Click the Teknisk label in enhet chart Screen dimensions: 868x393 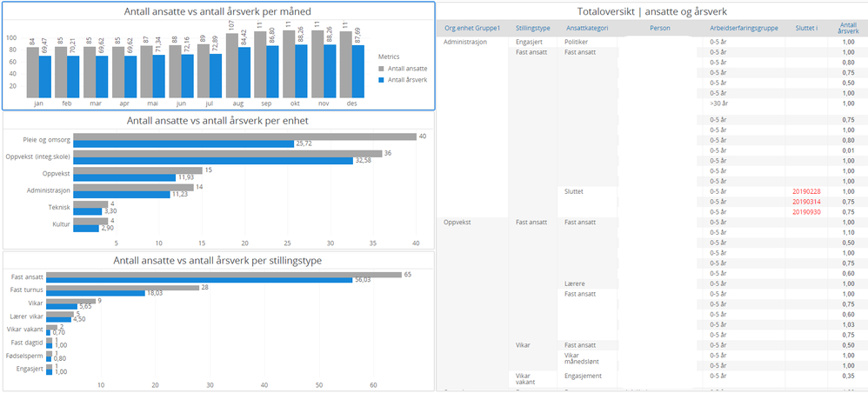[x=58, y=208]
